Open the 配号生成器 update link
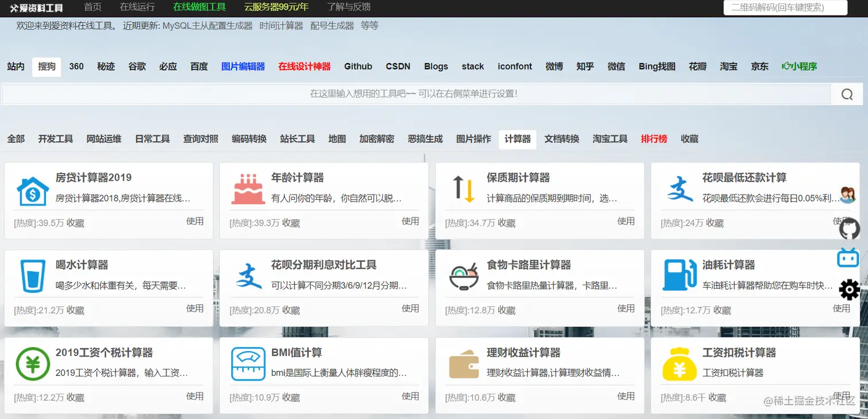Screen dimensions: 868x419 (x=332, y=26)
